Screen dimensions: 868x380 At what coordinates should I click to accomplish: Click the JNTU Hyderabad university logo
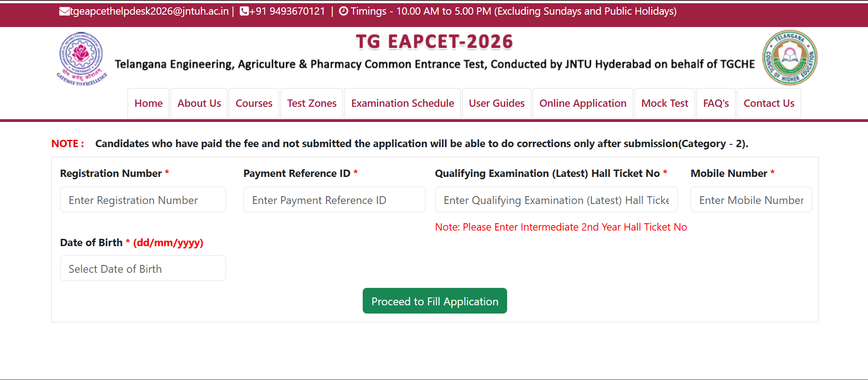point(82,58)
